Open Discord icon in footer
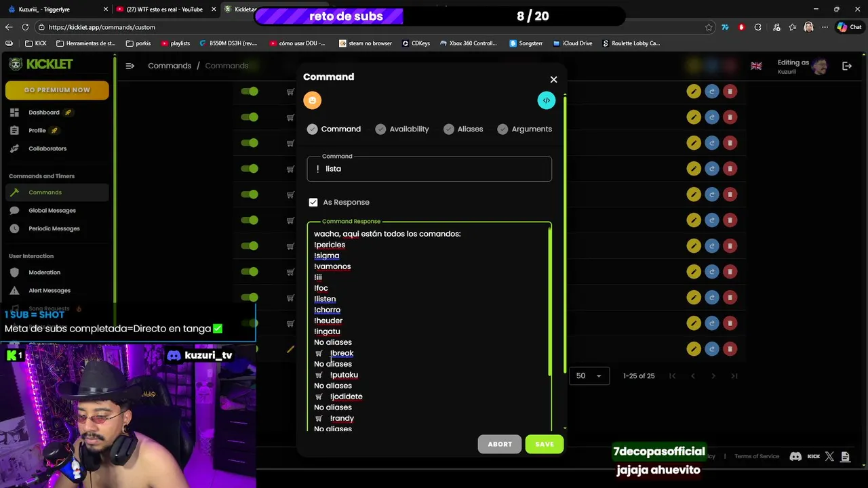The image size is (868, 488). 795,456
